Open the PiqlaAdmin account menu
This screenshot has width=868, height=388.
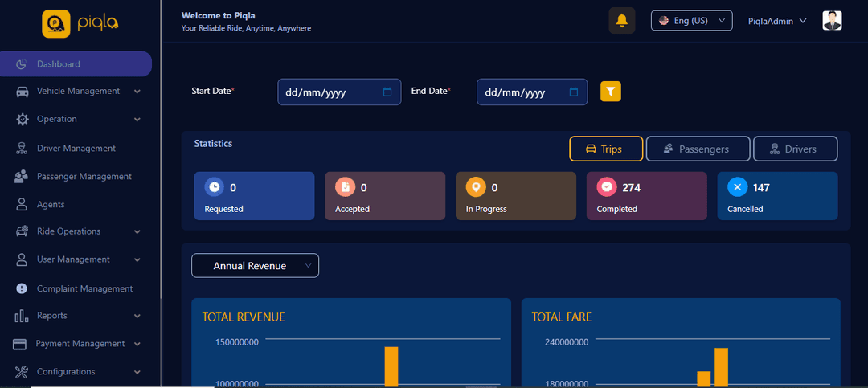(777, 21)
